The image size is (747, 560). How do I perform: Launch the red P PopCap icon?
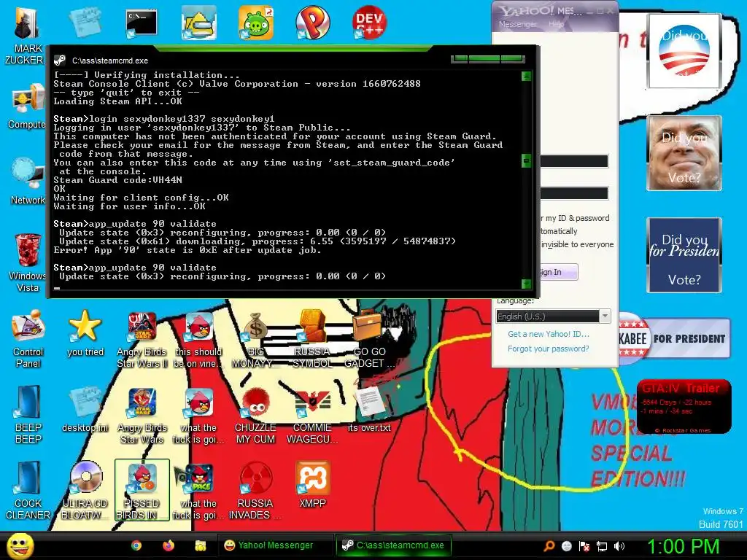point(312,23)
